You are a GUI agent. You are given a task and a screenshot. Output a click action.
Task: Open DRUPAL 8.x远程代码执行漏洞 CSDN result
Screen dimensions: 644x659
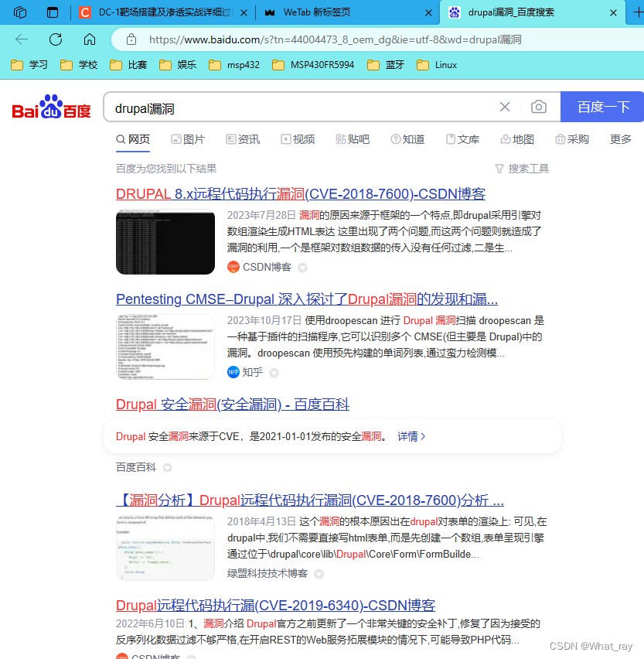pyautogui.click(x=301, y=193)
